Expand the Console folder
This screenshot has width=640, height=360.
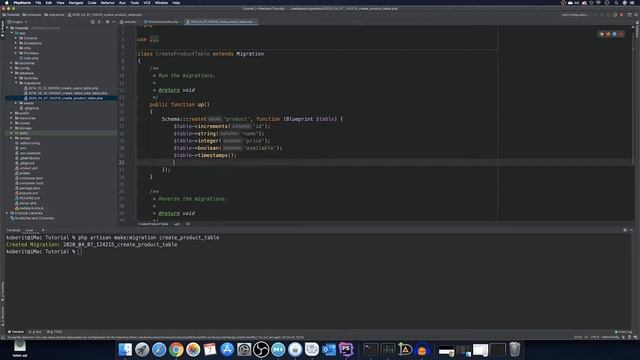tap(16, 38)
